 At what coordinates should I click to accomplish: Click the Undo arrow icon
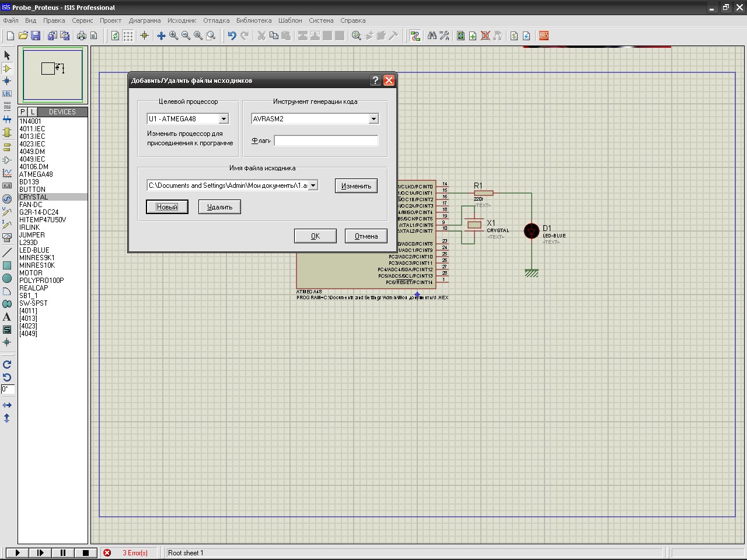click(232, 36)
